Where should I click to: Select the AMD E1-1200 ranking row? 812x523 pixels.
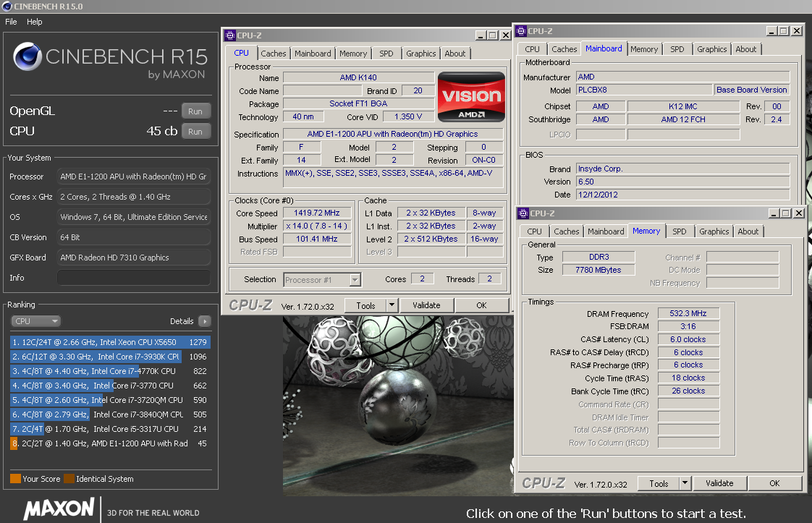[110, 443]
